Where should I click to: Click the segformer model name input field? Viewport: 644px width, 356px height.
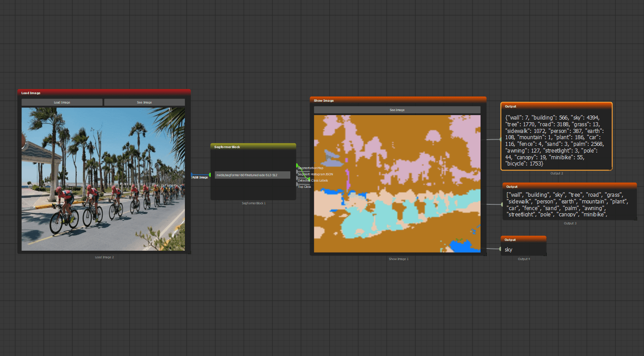[252, 175]
